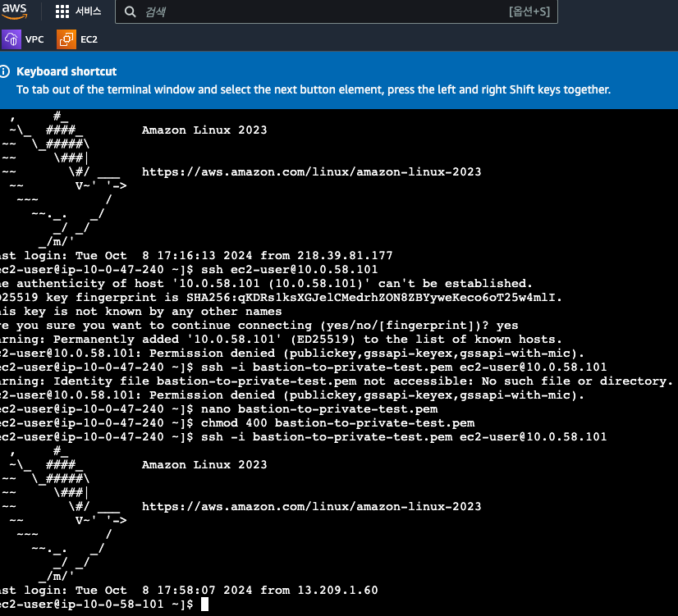Screen dimensions: 678x616
Task: Click first Amazon Linux 2023 banner title
Action: (x=204, y=130)
